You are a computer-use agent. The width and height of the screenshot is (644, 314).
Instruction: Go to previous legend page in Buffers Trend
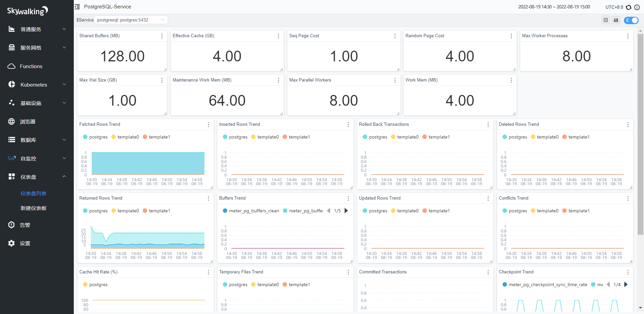point(328,211)
